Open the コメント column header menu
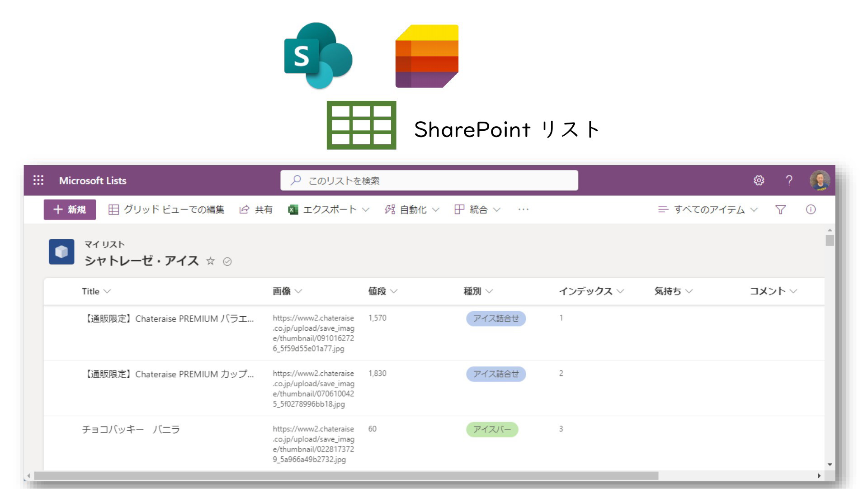 point(774,291)
